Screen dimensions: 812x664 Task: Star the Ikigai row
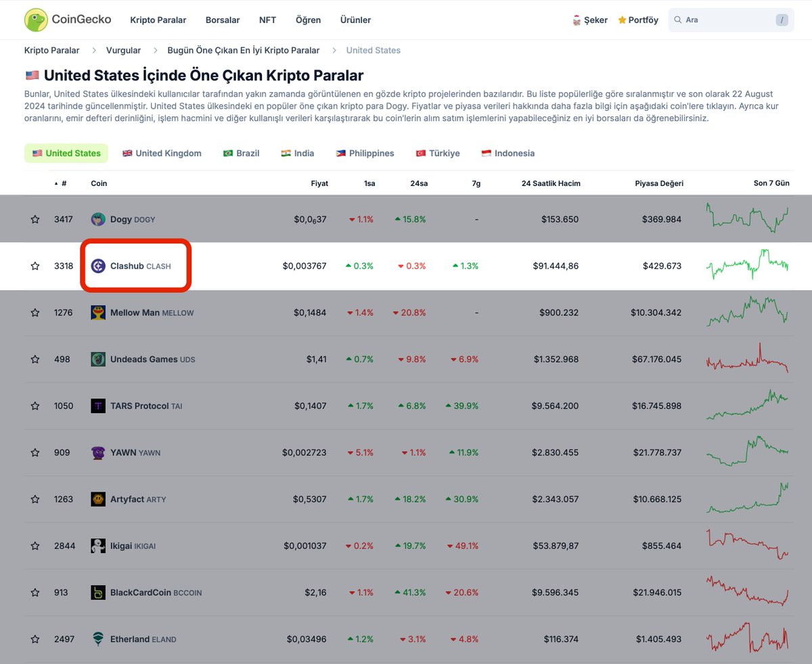(35, 546)
